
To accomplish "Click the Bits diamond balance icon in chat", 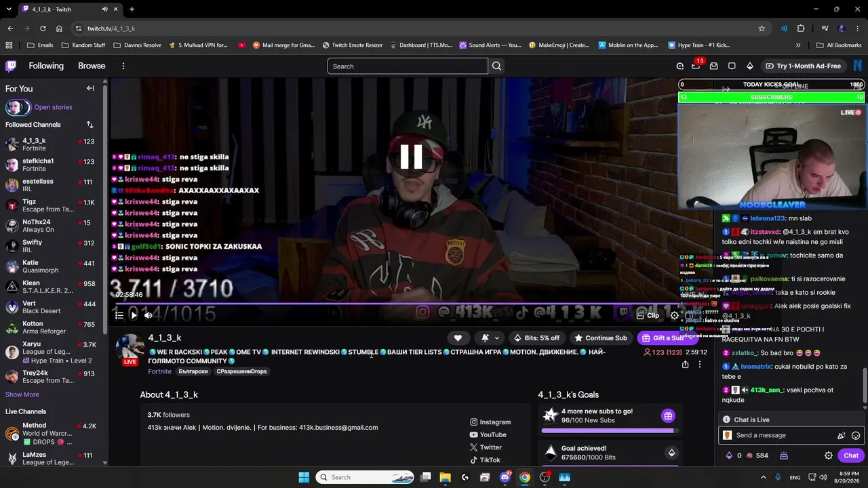I will tap(729, 455).
